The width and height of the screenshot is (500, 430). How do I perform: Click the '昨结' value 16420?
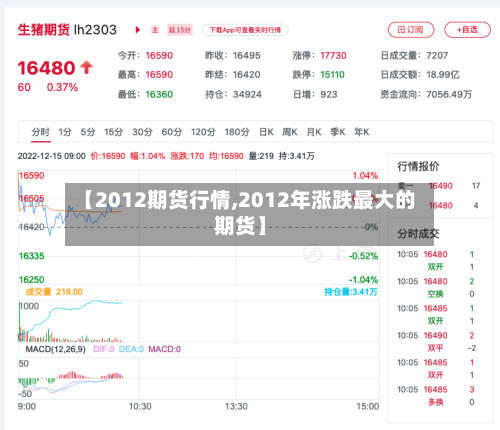point(247,75)
